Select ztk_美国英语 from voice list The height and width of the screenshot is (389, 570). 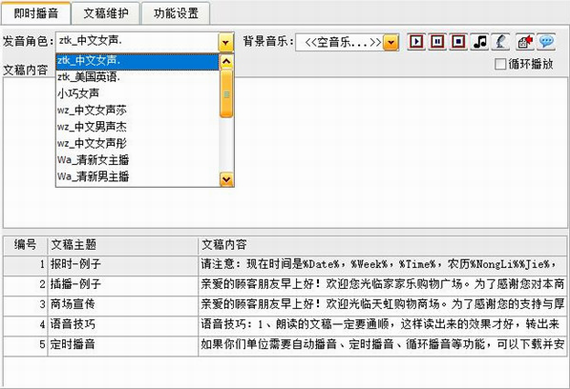coord(138,77)
